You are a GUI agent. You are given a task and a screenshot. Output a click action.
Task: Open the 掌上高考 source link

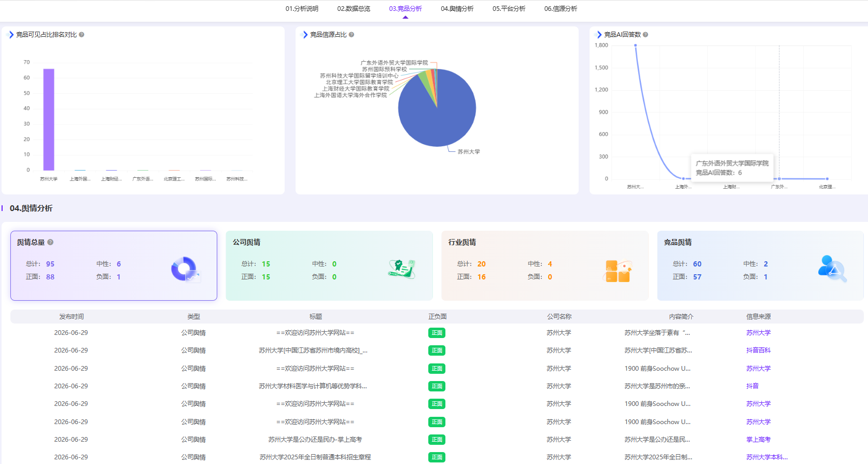(759, 440)
